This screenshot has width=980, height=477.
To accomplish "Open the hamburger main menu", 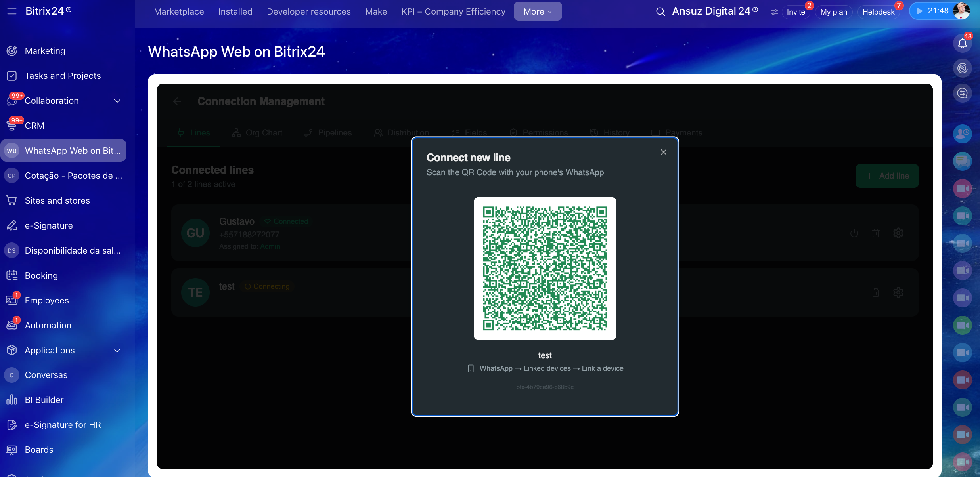I will click(x=12, y=11).
